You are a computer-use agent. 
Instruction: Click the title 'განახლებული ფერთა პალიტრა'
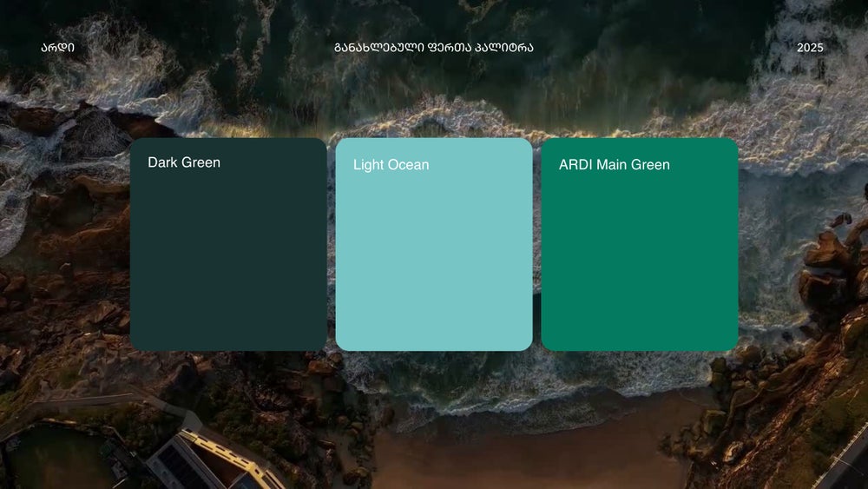pyautogui.click(x=434, y=48)
